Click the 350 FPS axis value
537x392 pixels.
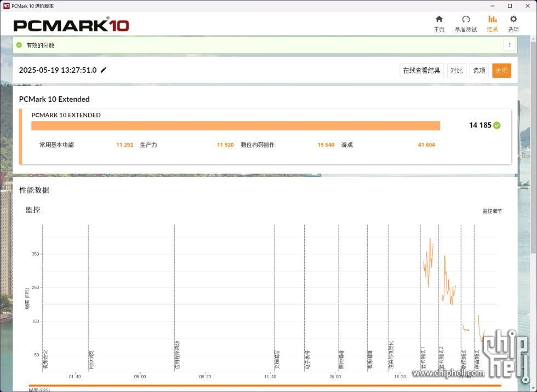tap(35, 254)
